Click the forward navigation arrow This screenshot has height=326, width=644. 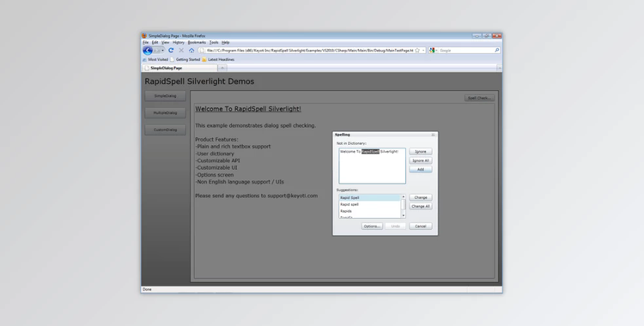(156, 51)
